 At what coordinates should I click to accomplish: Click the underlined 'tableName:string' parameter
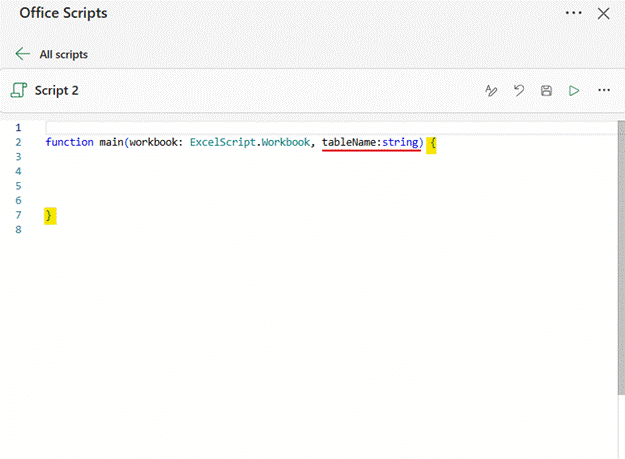371,143
